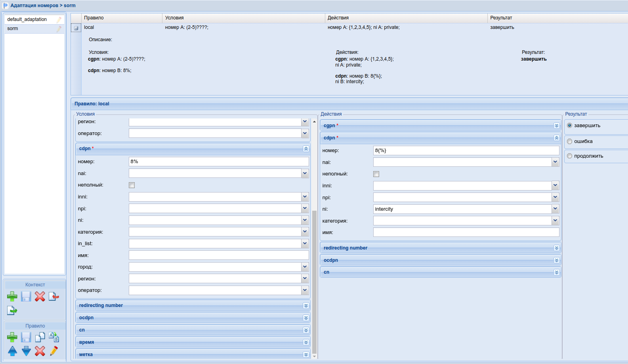The height and width of the screenshot is (364, 628).
Task: Click import context icon with red arrow
Action: click(54, 296)
